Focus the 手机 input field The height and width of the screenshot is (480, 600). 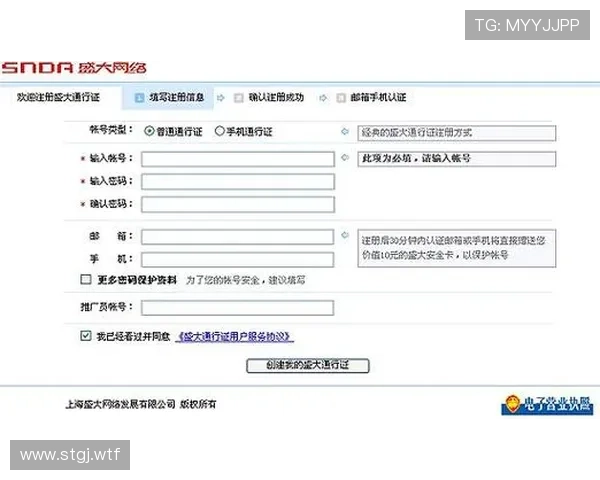coord(237,260)
